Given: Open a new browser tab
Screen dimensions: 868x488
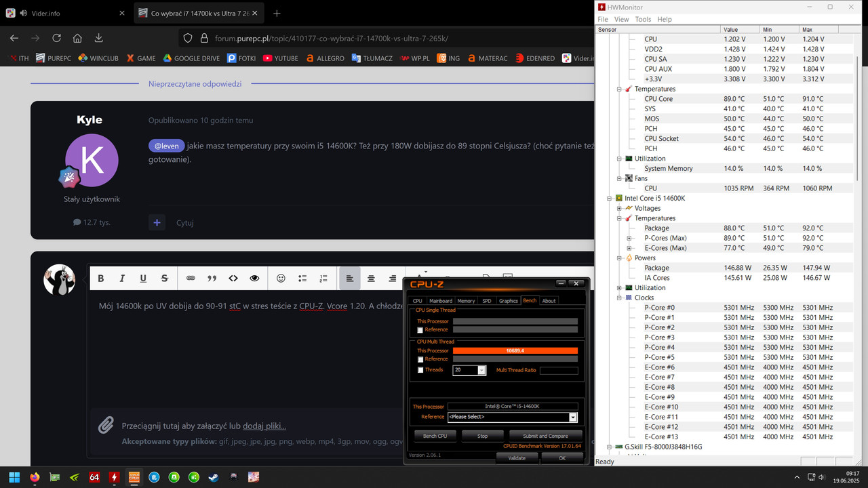Looking at the screenshot, I should (277, 13).
